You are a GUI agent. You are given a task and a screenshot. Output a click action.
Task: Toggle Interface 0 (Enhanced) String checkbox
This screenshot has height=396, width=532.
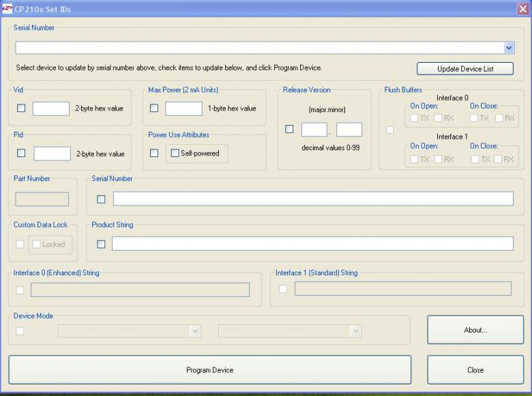pos(20,290)
